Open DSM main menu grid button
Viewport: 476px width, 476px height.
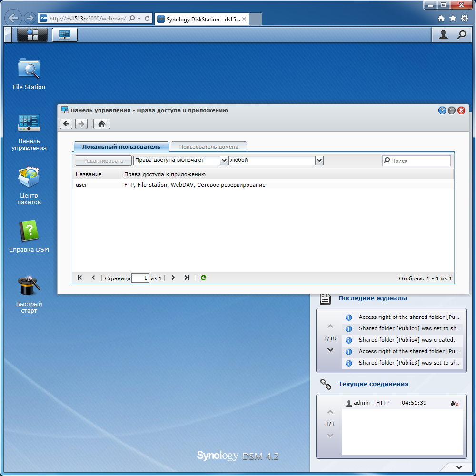tap(32, 35)
